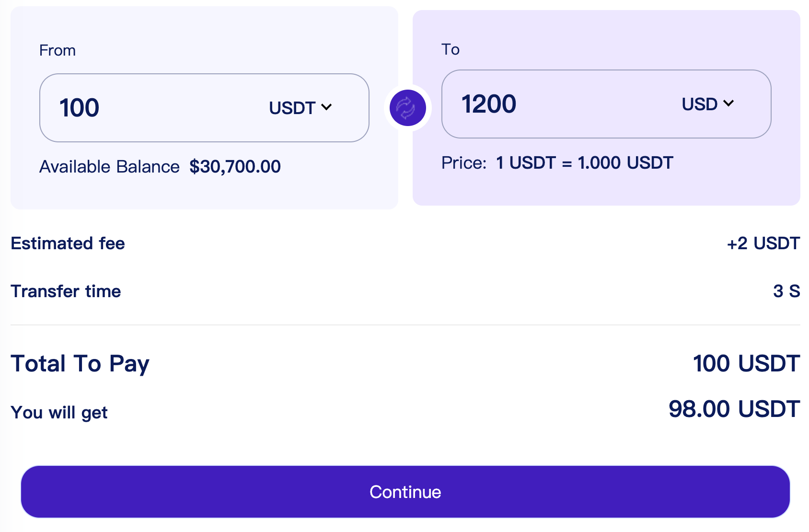The image size is (809, 532).
Task: Click the $30,700.00 balance amount
Action: [x=235, y=167]
